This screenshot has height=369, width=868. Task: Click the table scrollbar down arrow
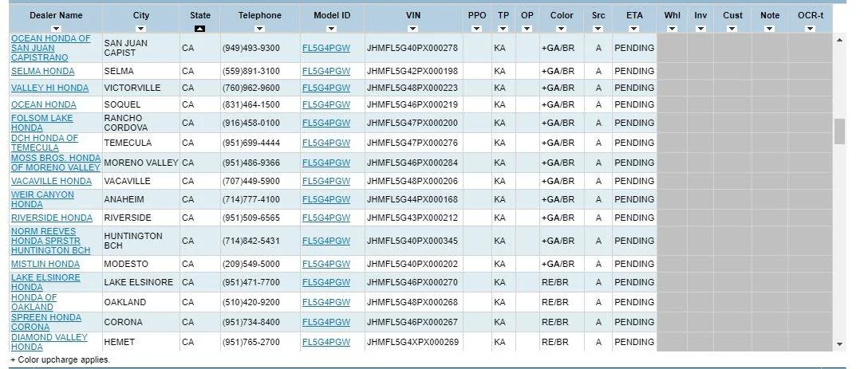839,344
